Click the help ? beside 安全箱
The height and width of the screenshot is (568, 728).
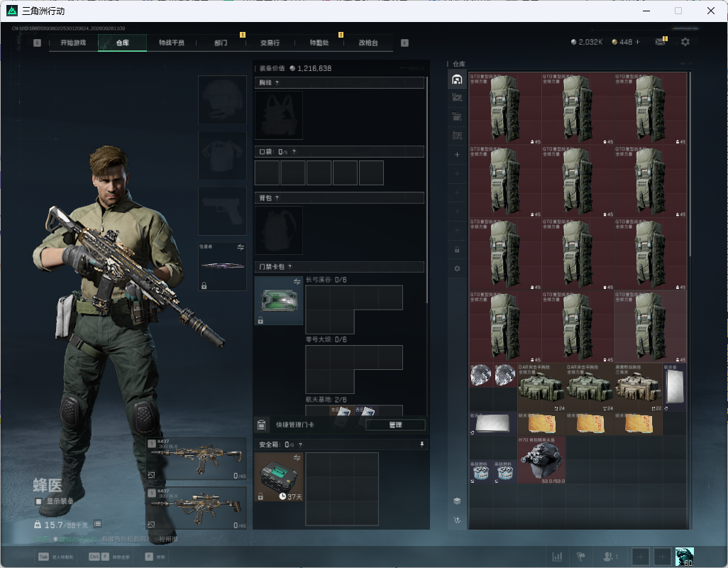[300, 444]
